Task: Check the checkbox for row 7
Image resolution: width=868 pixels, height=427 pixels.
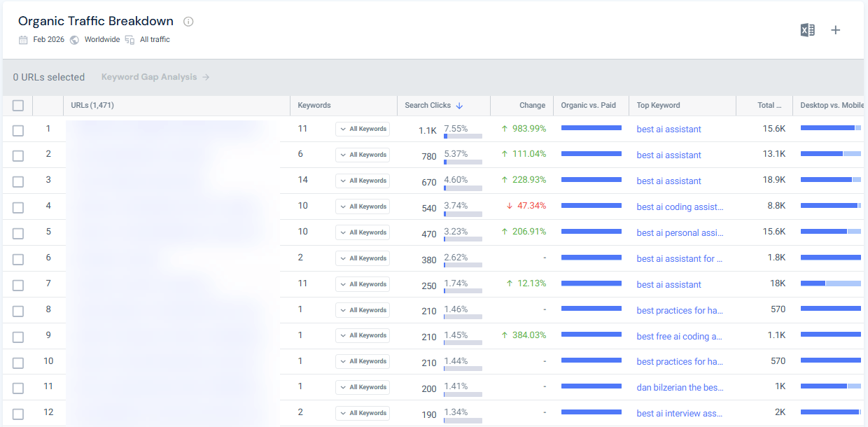Action: click(x=18, y=286)
